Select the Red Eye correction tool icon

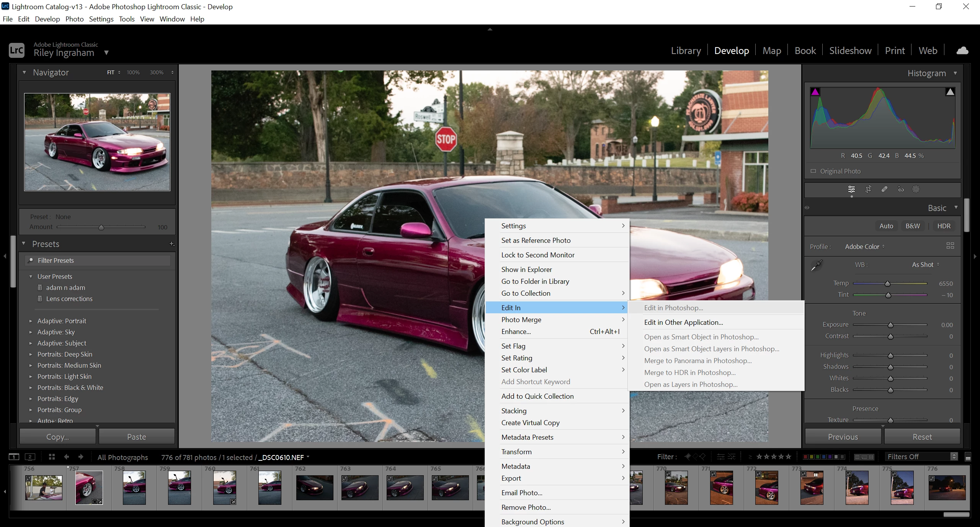(x=900, y=189)
